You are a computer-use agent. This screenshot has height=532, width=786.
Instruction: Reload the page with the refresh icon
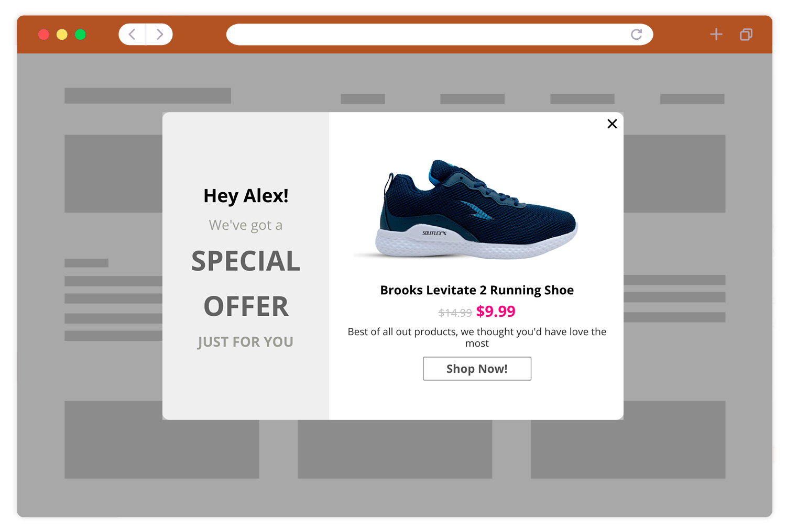click(636, 35)
